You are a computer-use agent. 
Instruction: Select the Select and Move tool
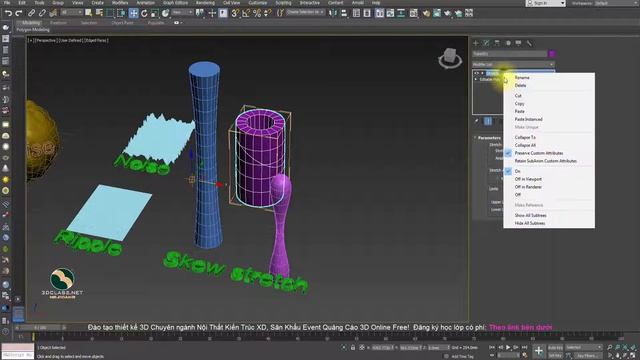click(133, 13)
